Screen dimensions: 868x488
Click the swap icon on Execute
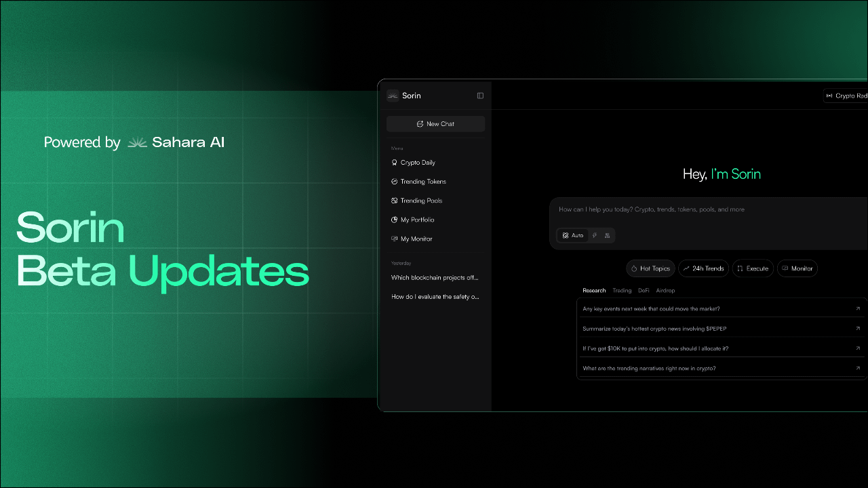tap(741, 268)
